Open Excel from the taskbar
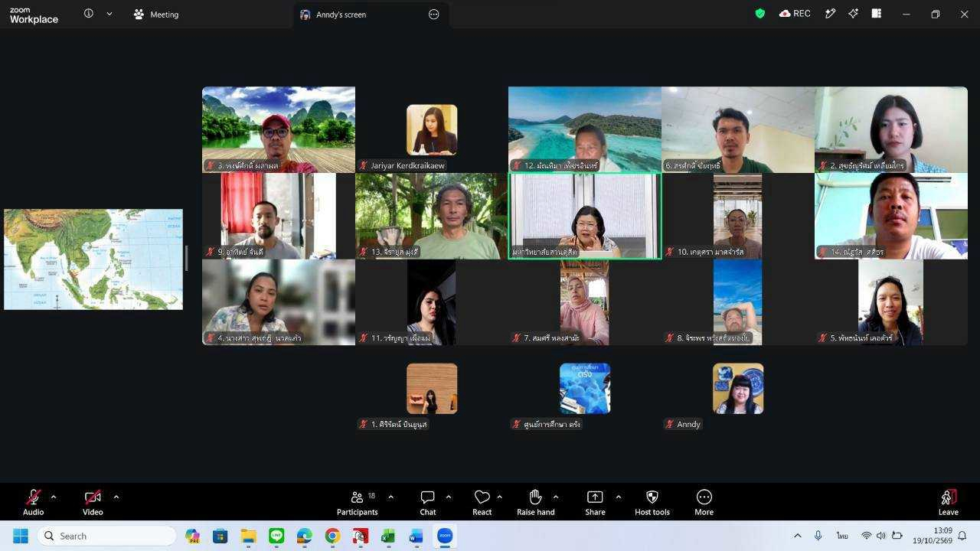 tap(388, 536)
